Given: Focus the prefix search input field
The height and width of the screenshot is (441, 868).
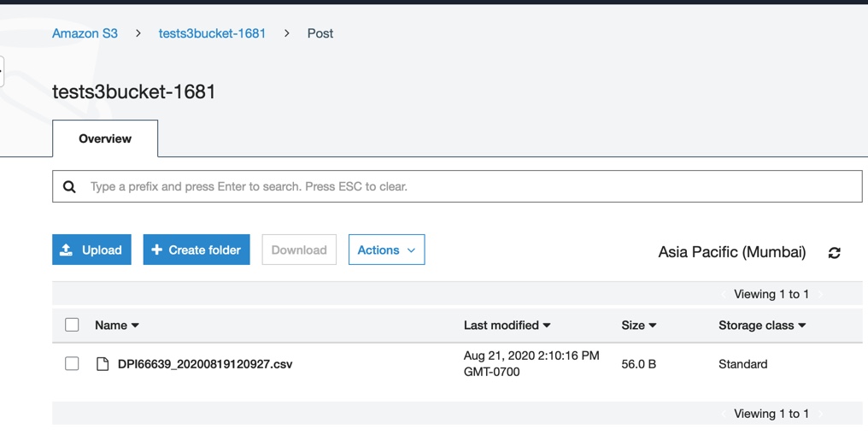Looking at the screenshot, I should [x=457, y=186].
